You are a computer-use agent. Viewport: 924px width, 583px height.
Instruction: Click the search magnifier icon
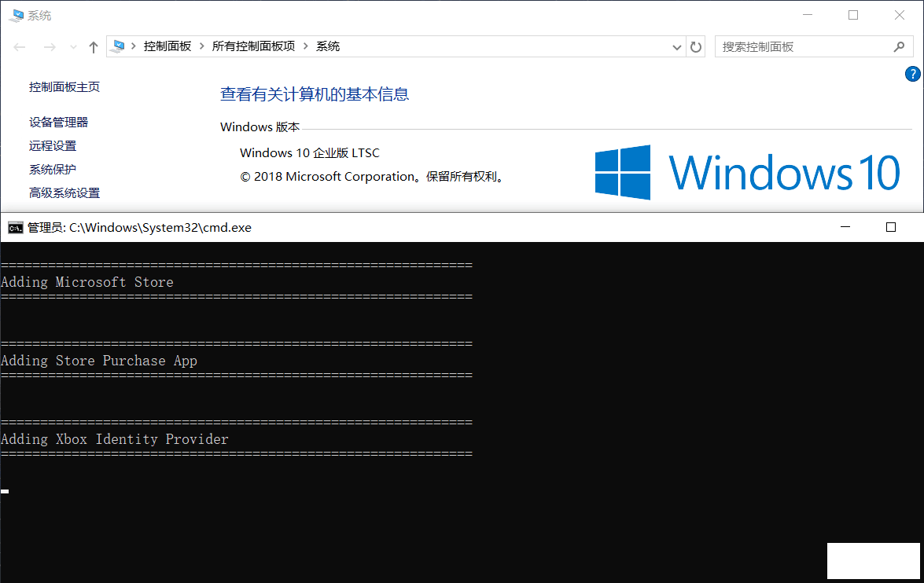coord(900,46)
